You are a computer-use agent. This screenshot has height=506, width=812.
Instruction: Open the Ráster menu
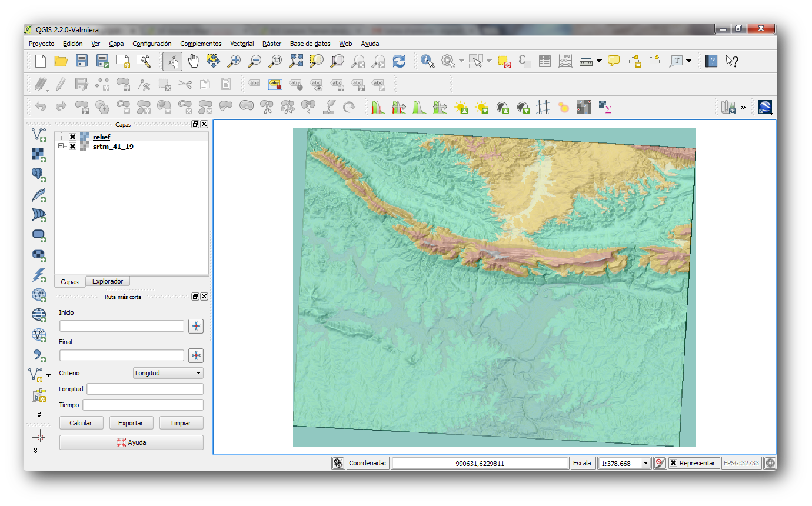pos(272,44)
